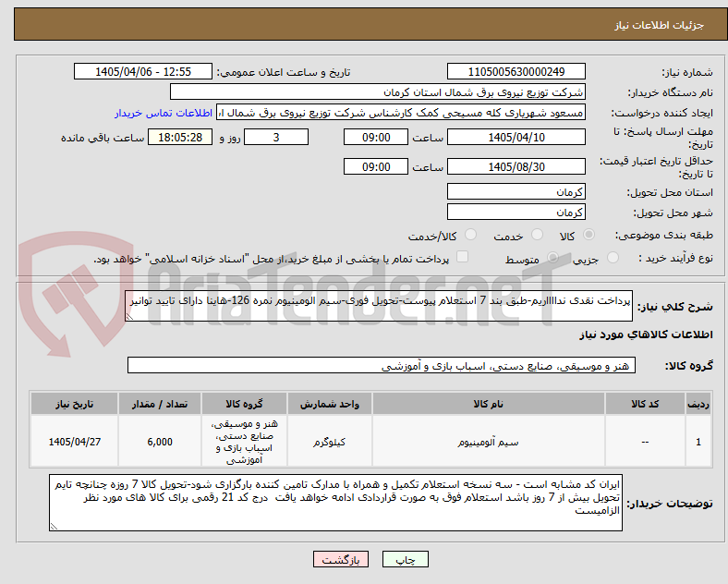Click the طبقه بندی موضوعی label

pyautogui.click(x=664, y=236)
